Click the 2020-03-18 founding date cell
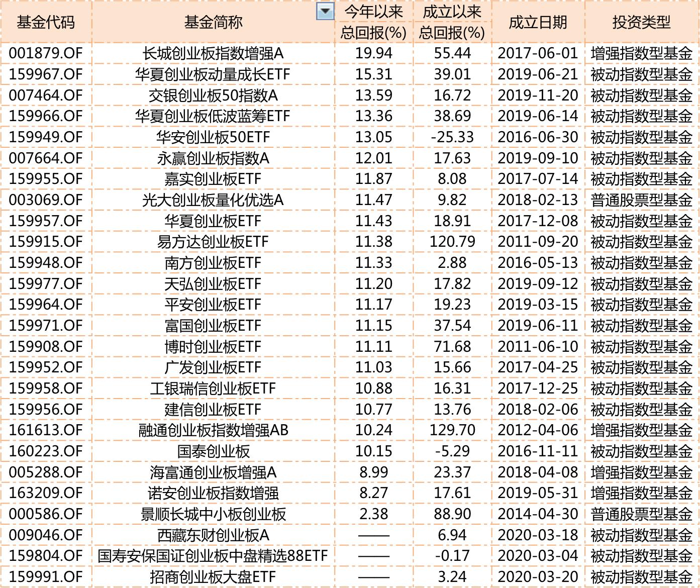 (x=535, y=534)
